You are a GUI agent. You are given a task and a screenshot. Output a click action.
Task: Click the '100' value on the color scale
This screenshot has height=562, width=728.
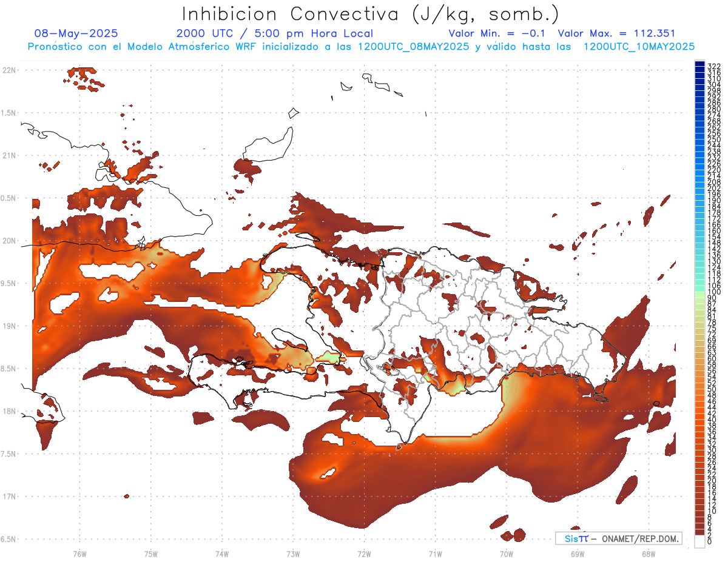714,293
